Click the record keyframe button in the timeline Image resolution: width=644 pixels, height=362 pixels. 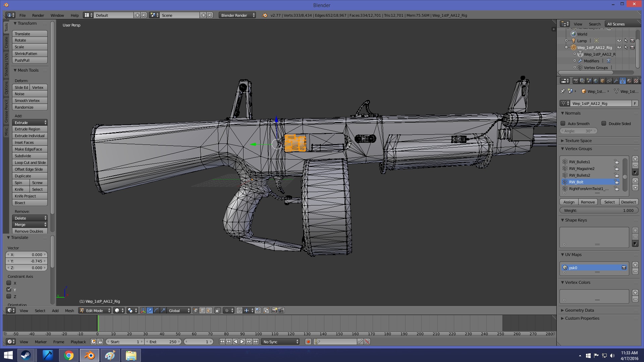coord(308,342)
